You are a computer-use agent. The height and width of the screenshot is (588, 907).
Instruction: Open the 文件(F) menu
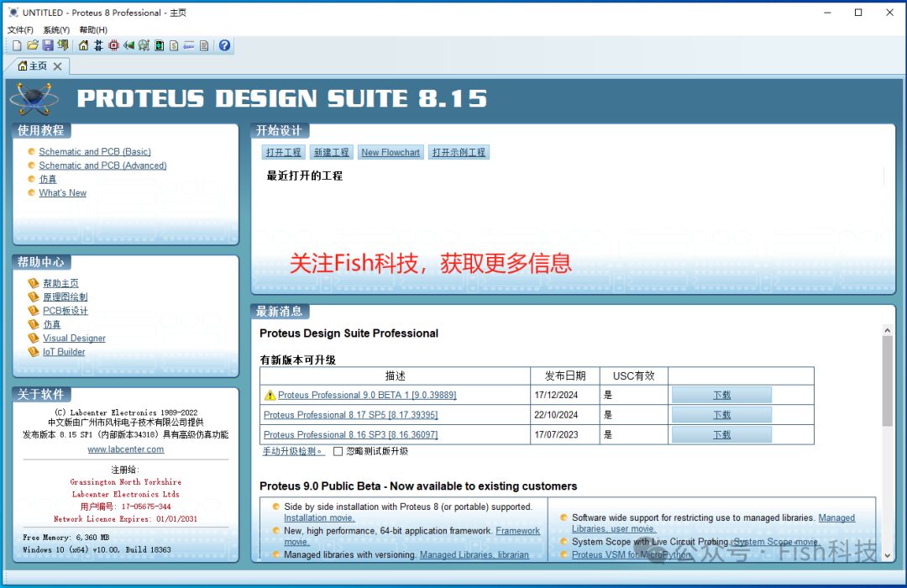point(20,30)
